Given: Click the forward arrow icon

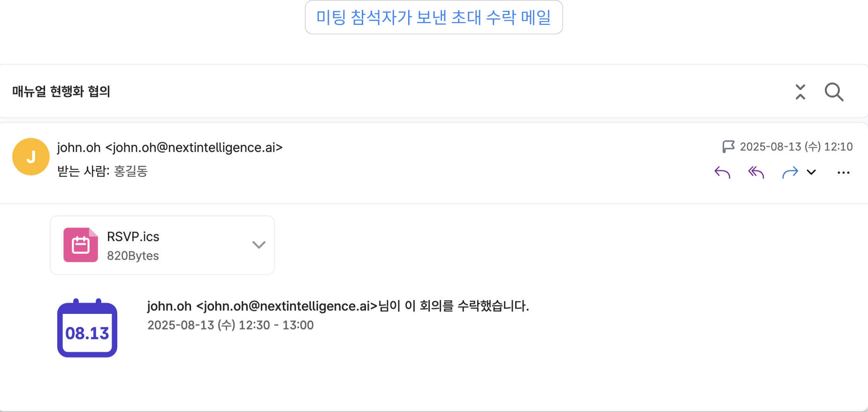Looking at the screenshot, I should coord(790,172).
